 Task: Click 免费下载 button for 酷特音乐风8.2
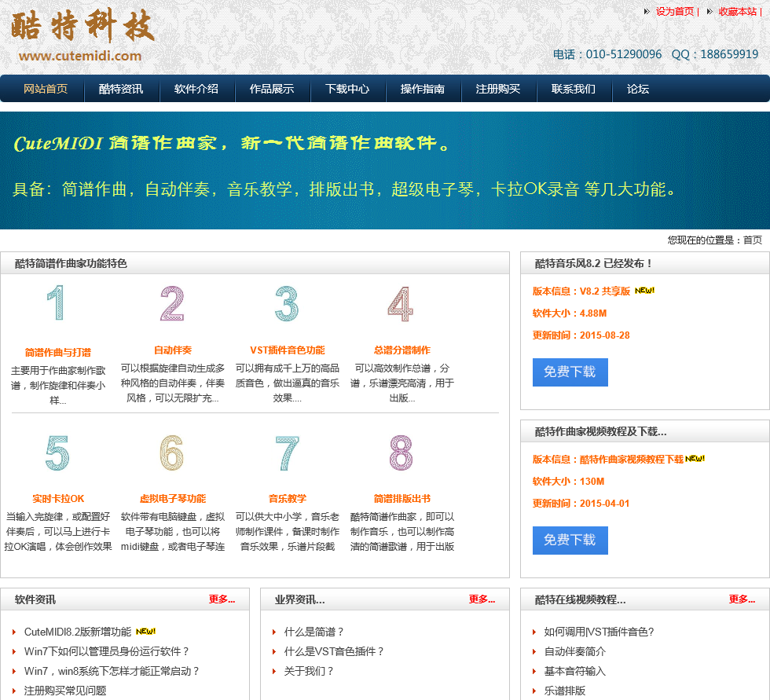pos(570,372)
